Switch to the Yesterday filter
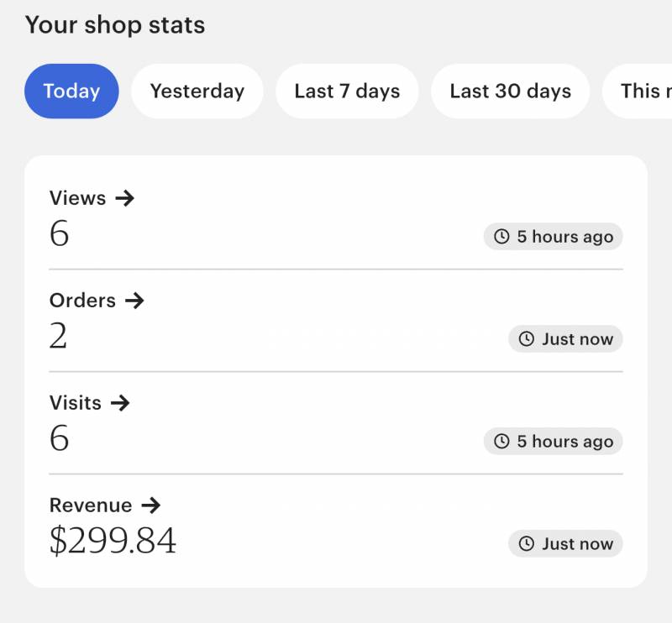The width and height of the screenshot is (672, 623). click(x=197, y=92)
